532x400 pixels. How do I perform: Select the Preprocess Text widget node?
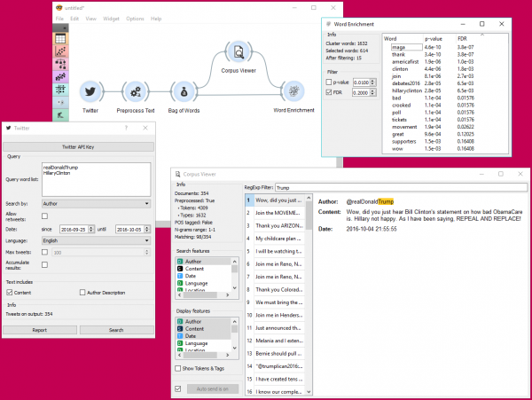pos(135,91)
